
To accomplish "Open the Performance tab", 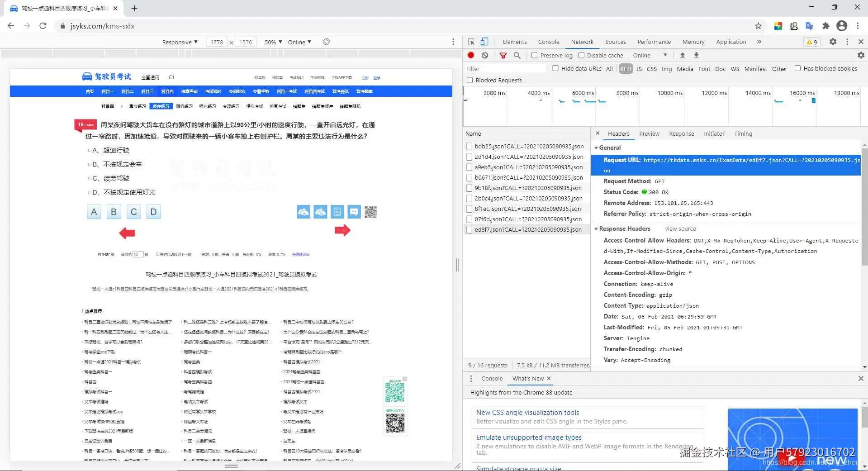I will tap(654, 42).
